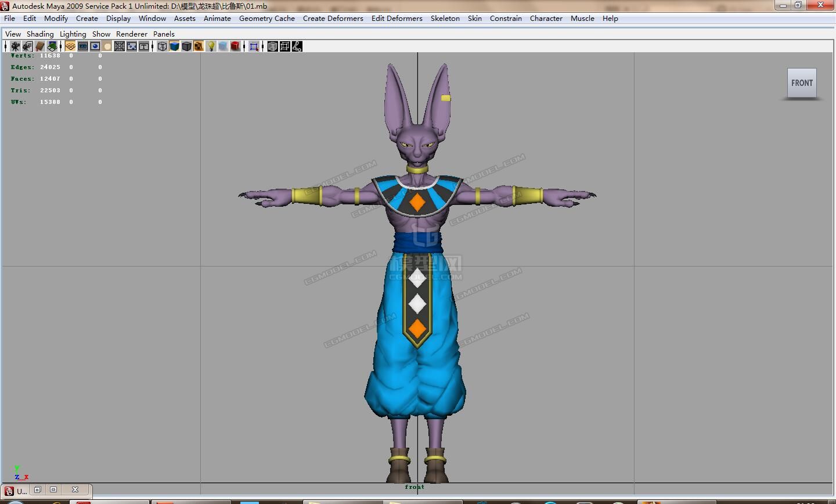836x504 pixels.
Task: Open the panel Shading menu
Action: click(x=40, y=34)
